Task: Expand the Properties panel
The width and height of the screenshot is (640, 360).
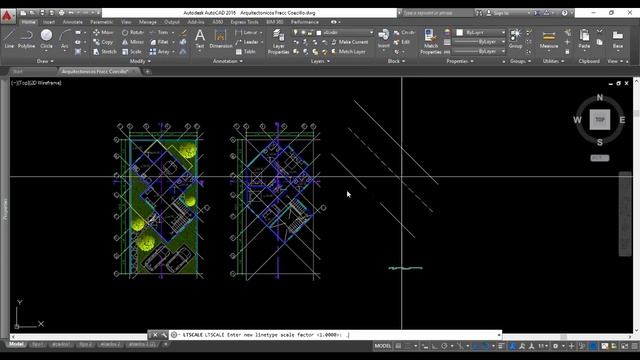Action: click(x=460, y=61)
